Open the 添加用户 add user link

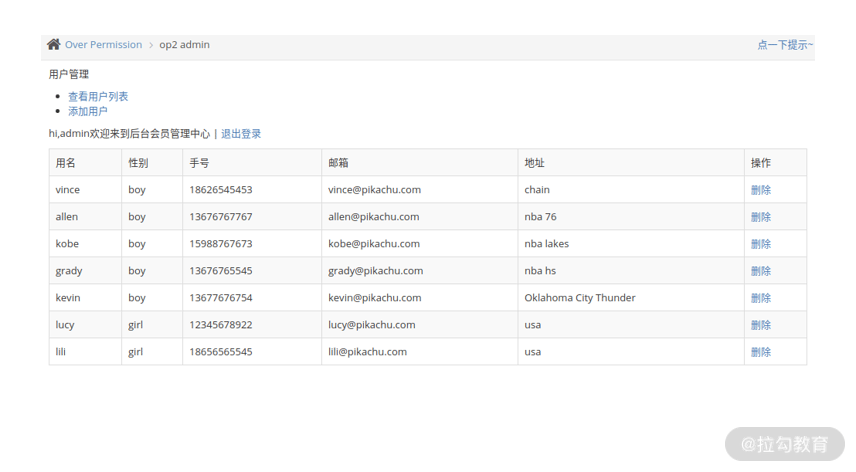pos(87,111)
